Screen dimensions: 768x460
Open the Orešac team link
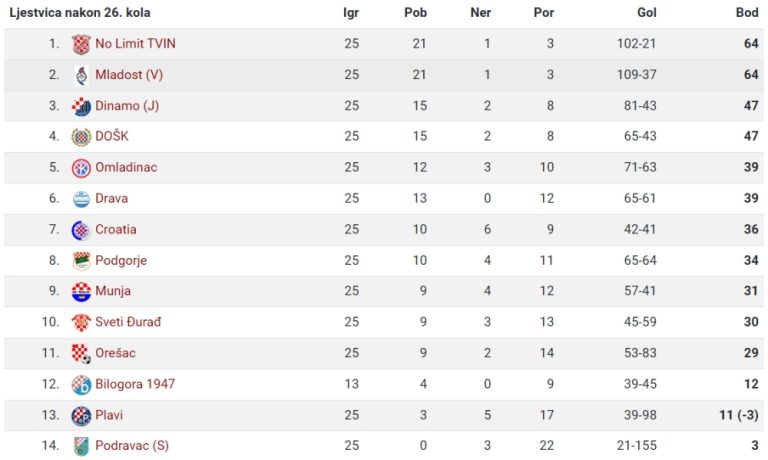[115, 353]
